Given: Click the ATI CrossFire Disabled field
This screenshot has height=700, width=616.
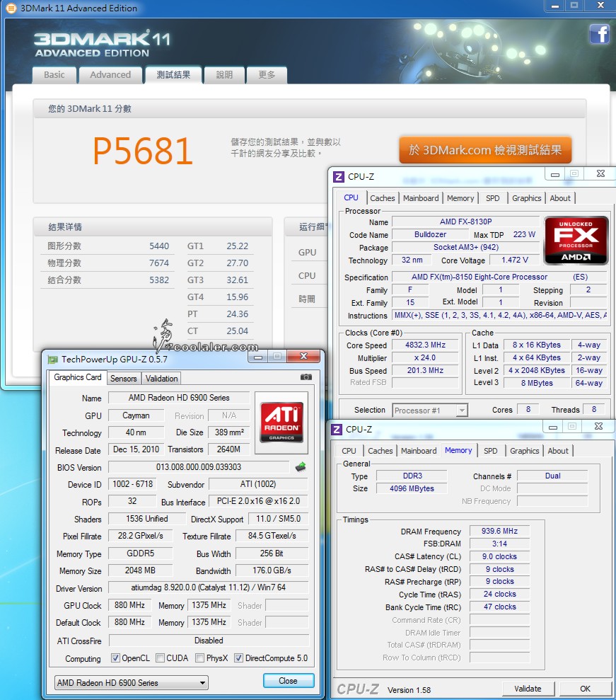Looking at the screenshot, I should (209, 641).
